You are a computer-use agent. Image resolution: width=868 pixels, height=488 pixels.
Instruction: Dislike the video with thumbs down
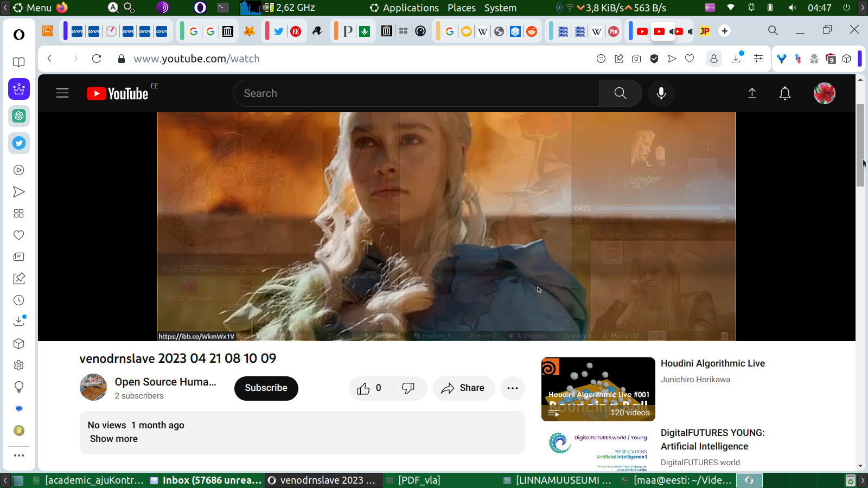pos(408,388)
